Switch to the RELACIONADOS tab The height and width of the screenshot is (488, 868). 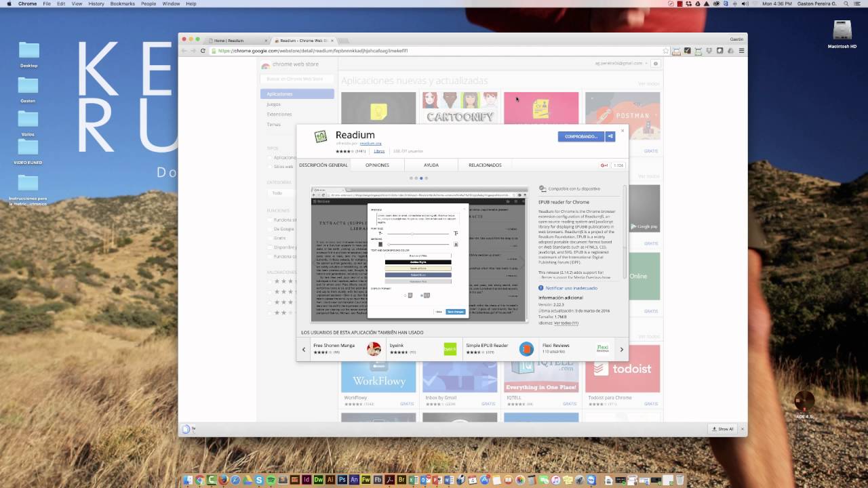coord(485,165)
